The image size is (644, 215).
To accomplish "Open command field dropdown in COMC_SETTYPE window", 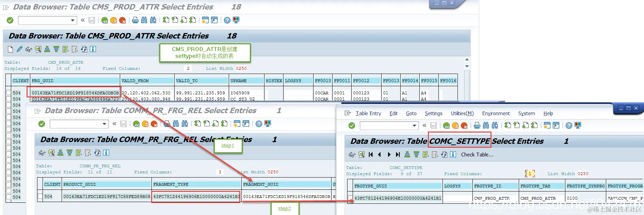I will [415, 126].
